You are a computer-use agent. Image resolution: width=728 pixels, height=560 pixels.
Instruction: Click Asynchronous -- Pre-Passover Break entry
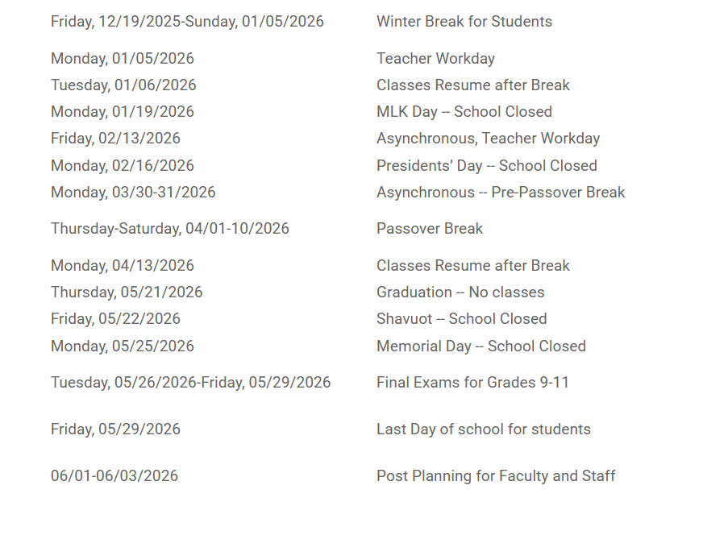point(501,193)
